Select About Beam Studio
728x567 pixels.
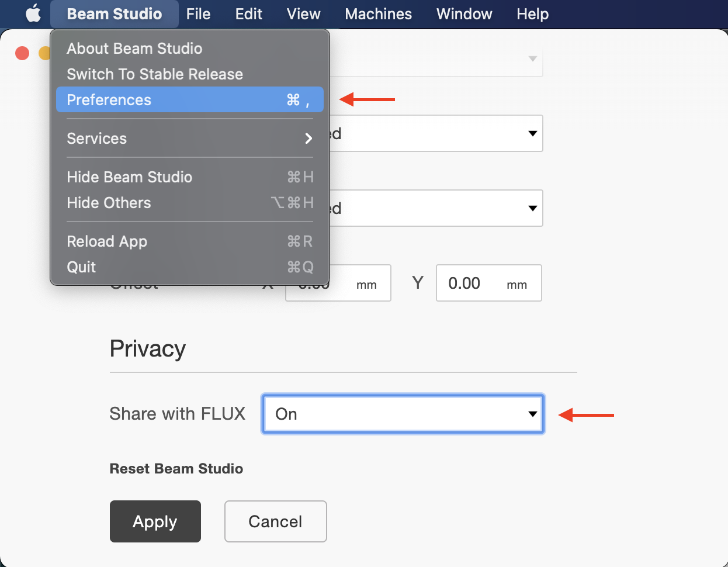pos(190,49)
